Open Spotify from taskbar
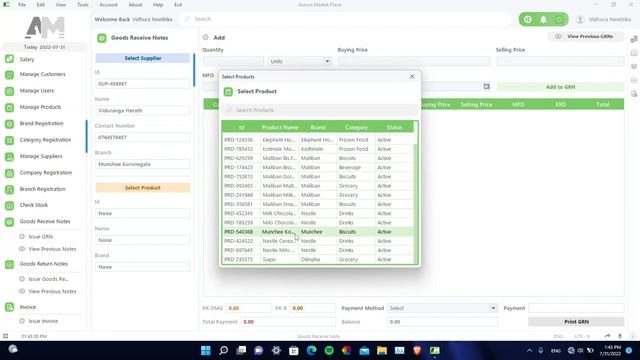The width and height of the screenshot is (640, 360). pos(329,350)
